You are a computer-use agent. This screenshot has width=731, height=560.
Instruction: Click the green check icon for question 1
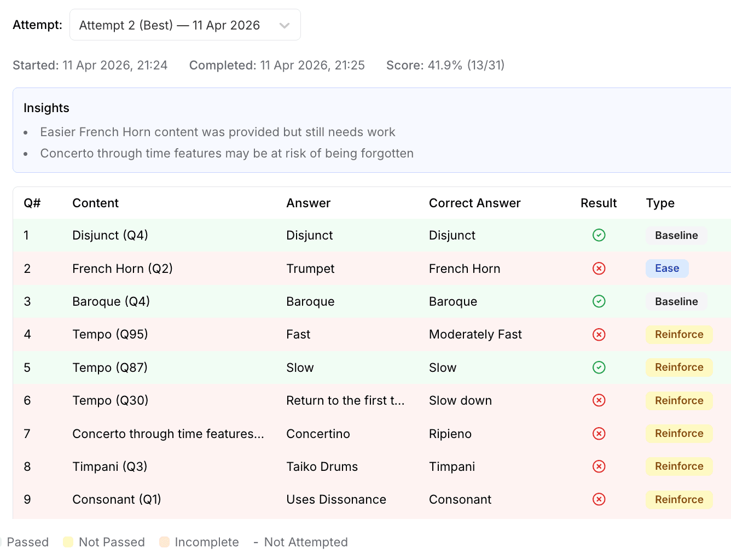[599, 235]
